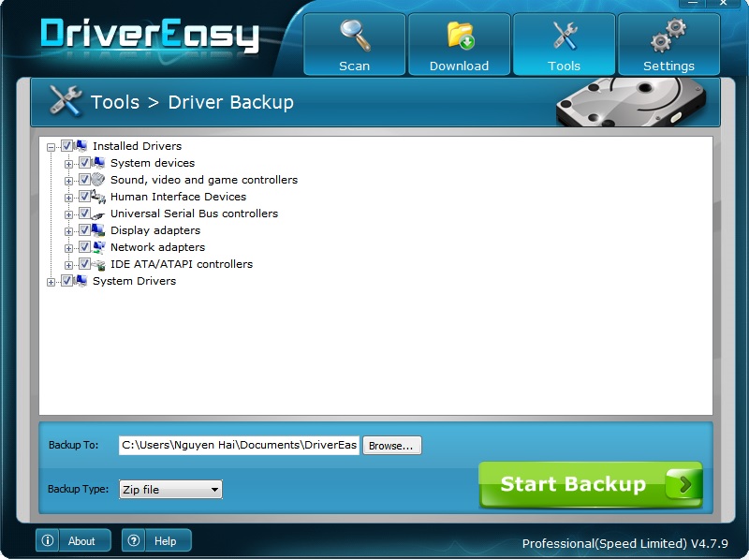Expand Universal Serial Bus controllers node

point(68,214)
